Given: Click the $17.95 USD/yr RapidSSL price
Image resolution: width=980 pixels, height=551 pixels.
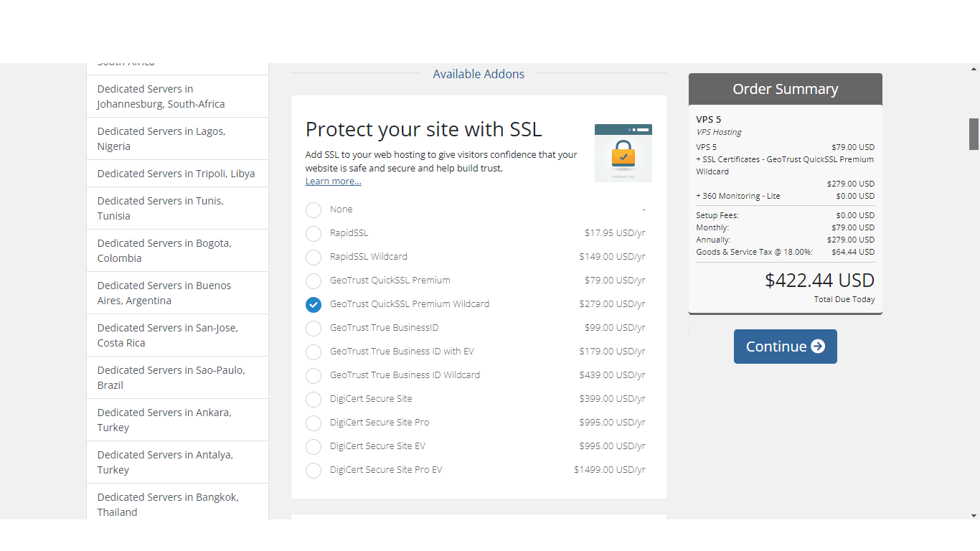Looking at the screenshot, I should (615, 233).
